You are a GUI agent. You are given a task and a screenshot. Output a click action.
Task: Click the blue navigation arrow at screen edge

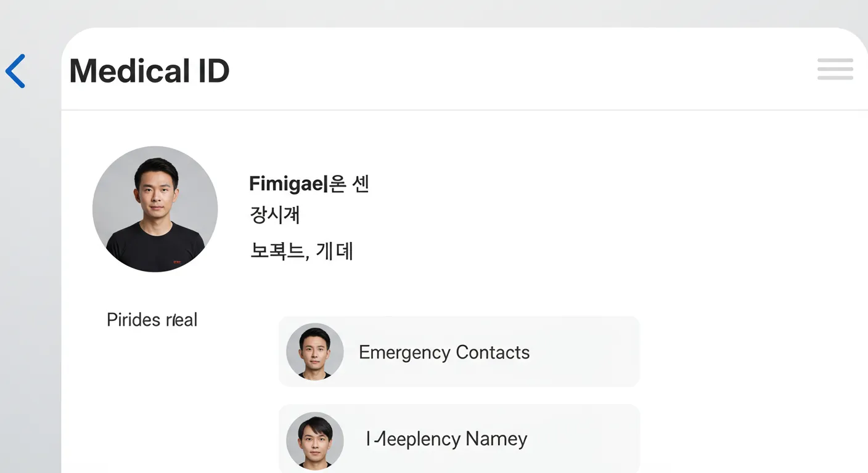pyautogui.click(x=15, y=71)
